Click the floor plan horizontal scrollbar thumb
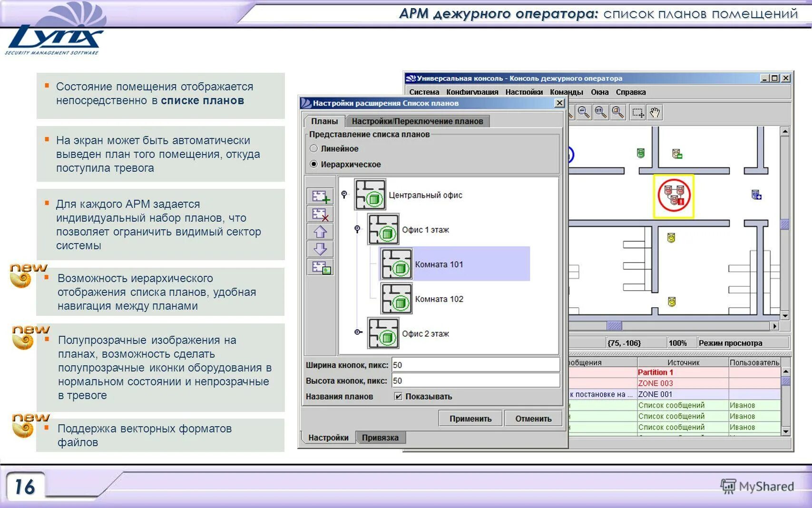 614,326
